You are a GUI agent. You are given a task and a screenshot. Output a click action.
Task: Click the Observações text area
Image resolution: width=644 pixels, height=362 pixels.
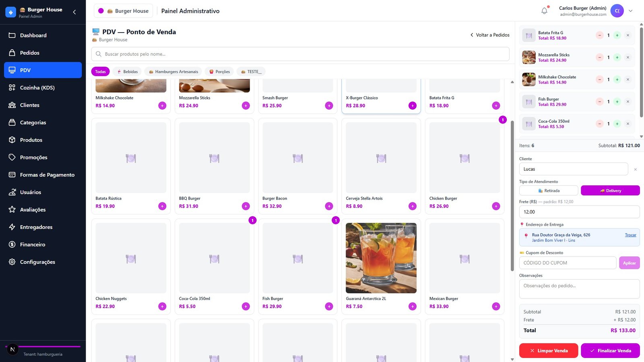(580, 289)
